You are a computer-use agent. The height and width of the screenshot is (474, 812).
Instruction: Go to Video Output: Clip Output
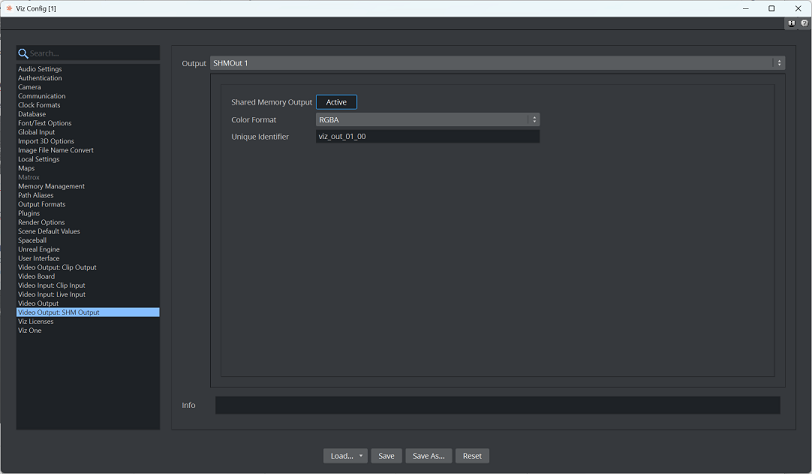pyautogui.click(x=57, y=267)
